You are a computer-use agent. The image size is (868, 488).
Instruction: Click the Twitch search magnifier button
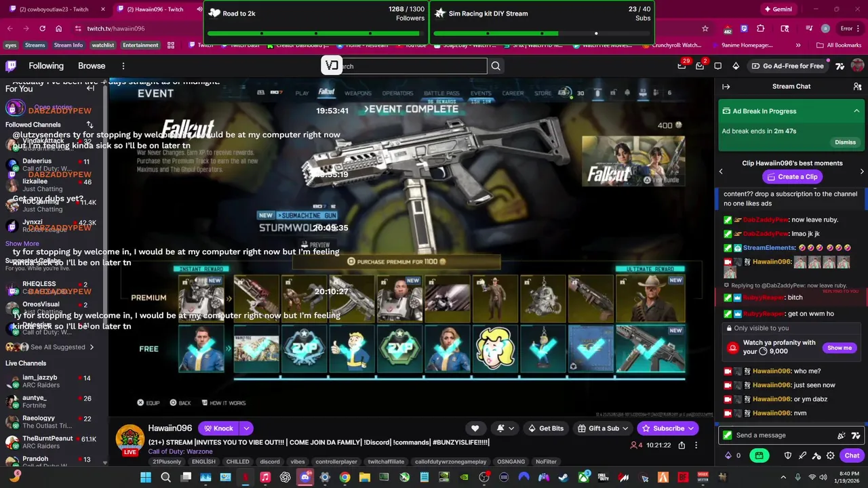point(496,66)
